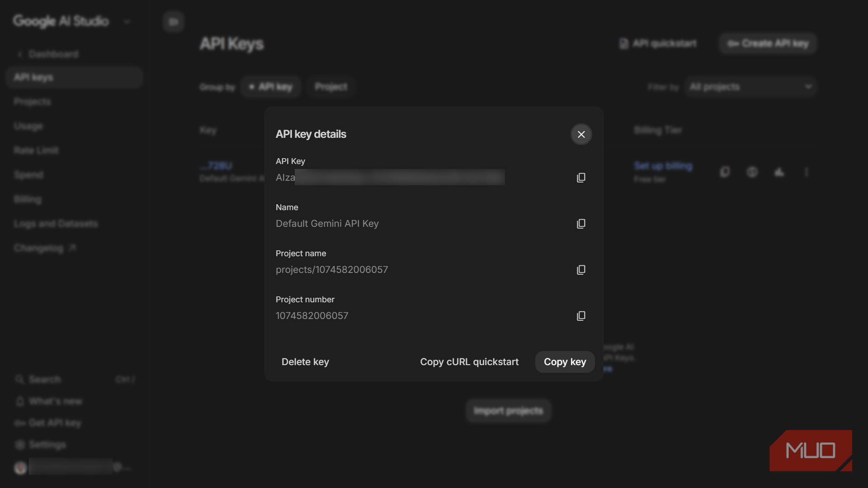Expand the Google AI Studio dropdown chevron
Image resolution: width=868 pixels, height=488 pixels.
127,22
